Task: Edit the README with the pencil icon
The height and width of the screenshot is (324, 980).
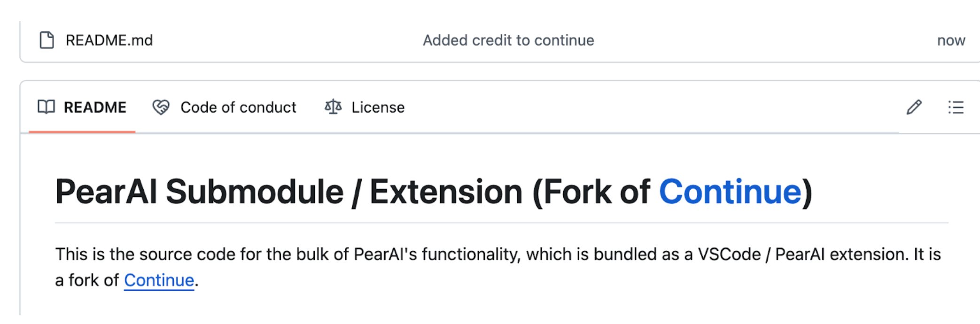Action: tap(914, 108)
